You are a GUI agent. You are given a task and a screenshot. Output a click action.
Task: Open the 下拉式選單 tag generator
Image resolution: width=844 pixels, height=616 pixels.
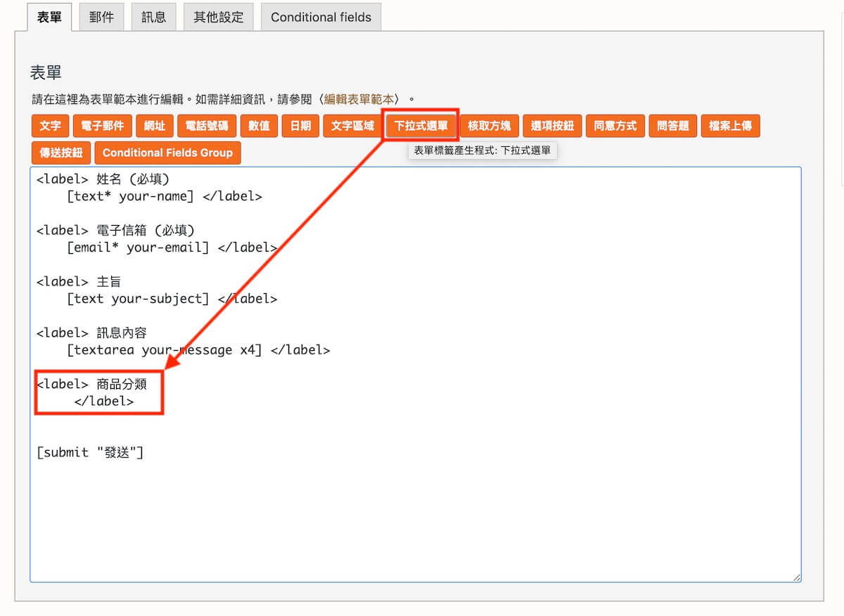pos(421,126)
